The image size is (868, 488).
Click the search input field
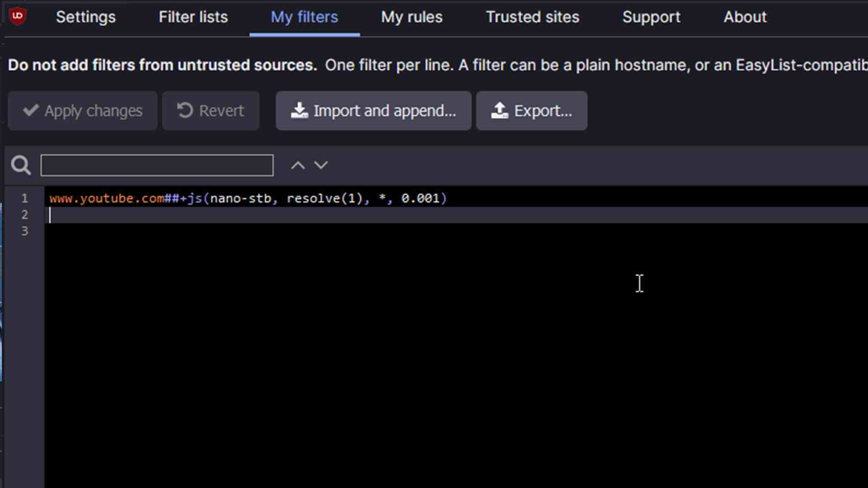point(157,164)
